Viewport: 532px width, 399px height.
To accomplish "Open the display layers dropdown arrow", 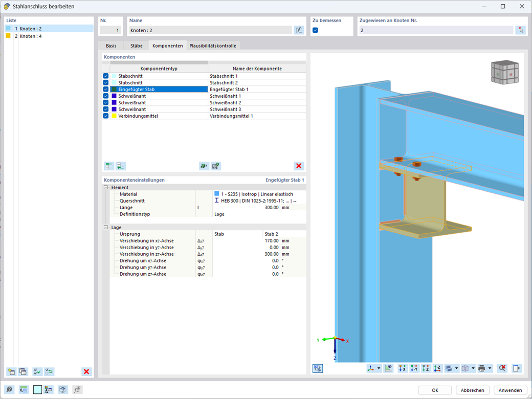I will (457, 368).
